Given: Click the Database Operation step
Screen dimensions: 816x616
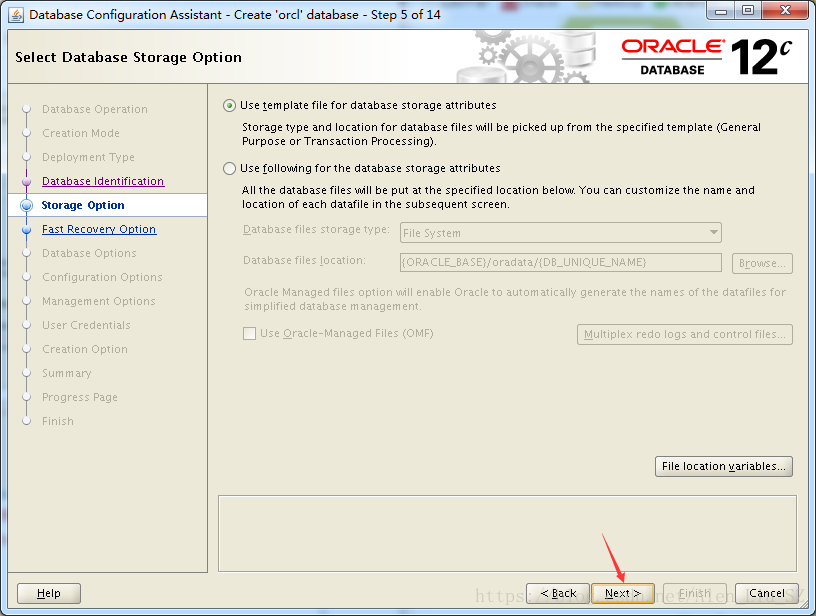Looking at the screenshot, I should pyautogui.click(x=95, y=109).
